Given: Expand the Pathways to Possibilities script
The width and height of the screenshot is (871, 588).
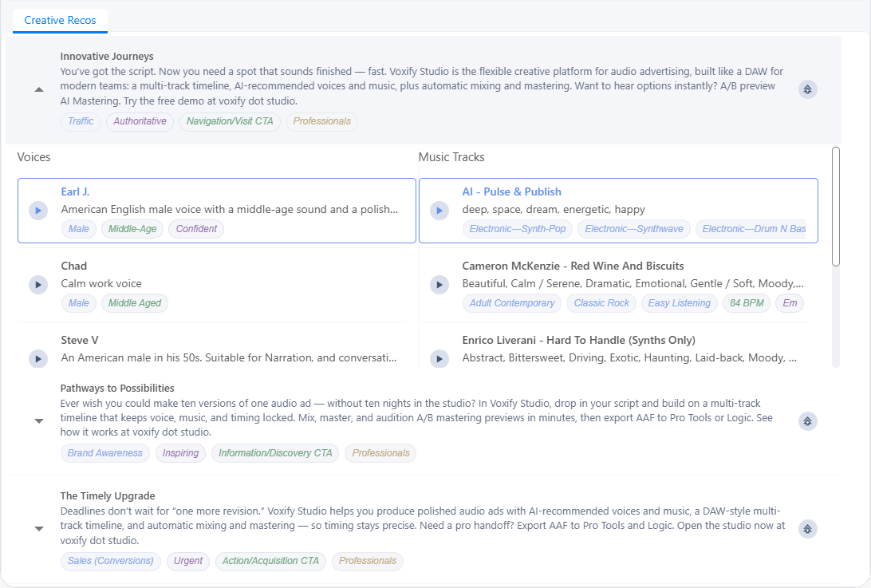Looking at the screenshot, I should (x=39, y=420).
